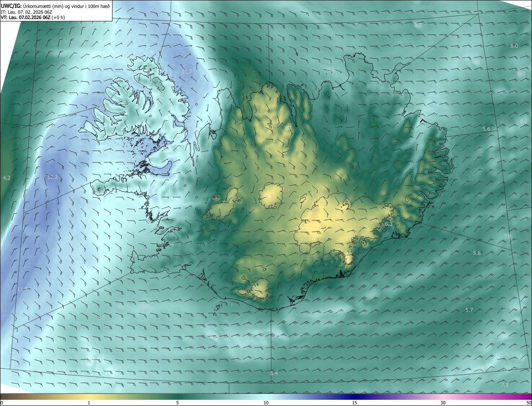532x406 pixels.
Task: Click the 4.2 value at the map edge
Action: pyautogui.click(x=6, y=178)
